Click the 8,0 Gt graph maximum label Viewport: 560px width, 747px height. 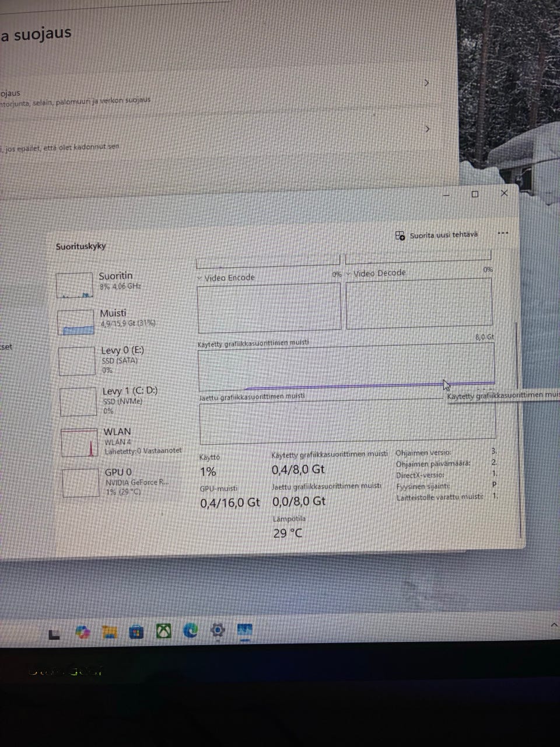[485, 337]
